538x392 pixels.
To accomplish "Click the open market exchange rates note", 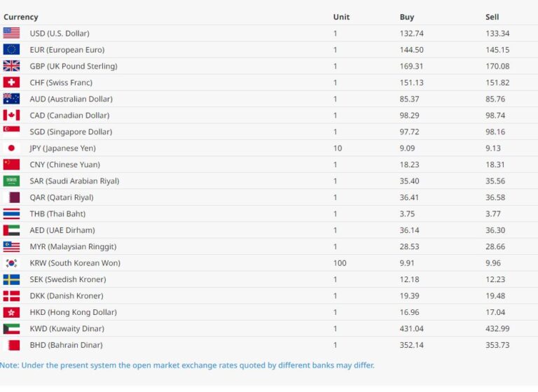I will coord(187,365).
